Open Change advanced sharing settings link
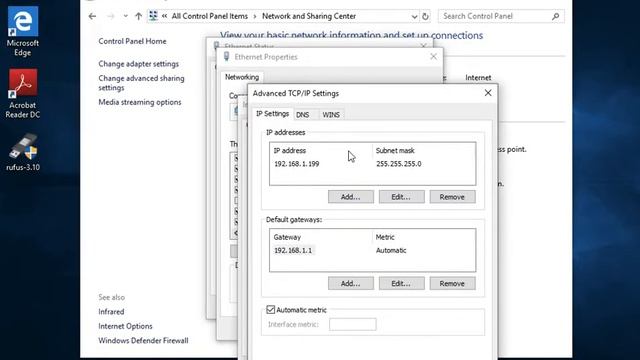 (141, 83)
